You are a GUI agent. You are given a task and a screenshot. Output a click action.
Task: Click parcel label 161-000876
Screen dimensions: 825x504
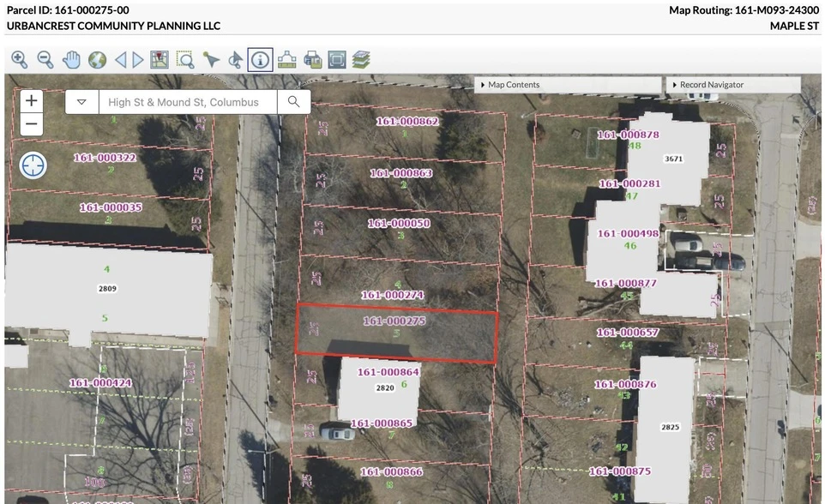(x=625, y=385)
